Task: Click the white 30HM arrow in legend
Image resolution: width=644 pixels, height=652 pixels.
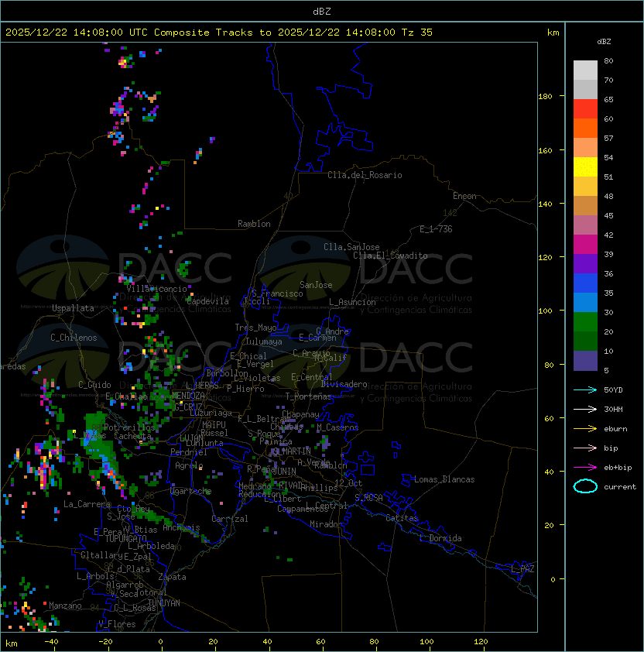Action: [585, 409]
